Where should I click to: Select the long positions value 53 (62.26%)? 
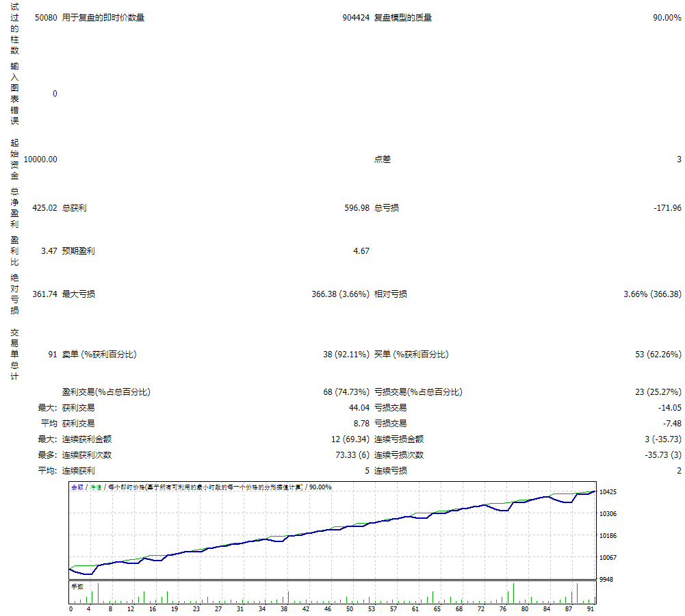pyautogui.click(x=658, y=355)
